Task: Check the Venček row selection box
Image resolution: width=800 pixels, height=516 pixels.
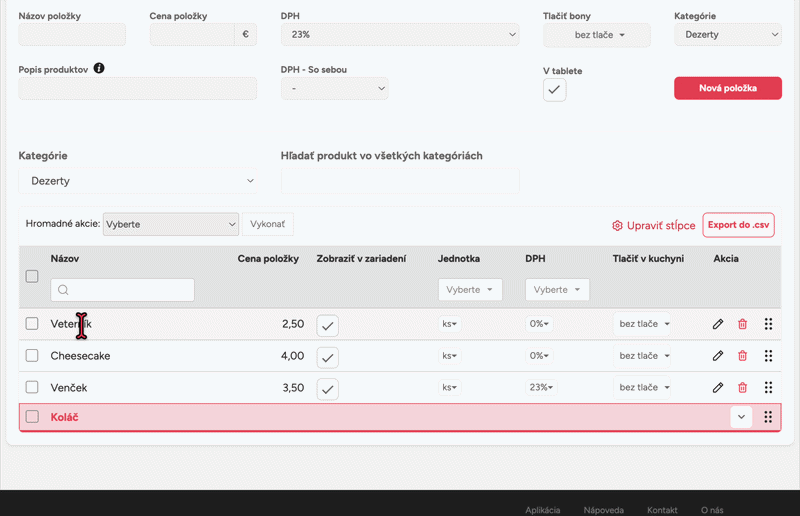Action: pyautogui.click(x=32, y=387)
